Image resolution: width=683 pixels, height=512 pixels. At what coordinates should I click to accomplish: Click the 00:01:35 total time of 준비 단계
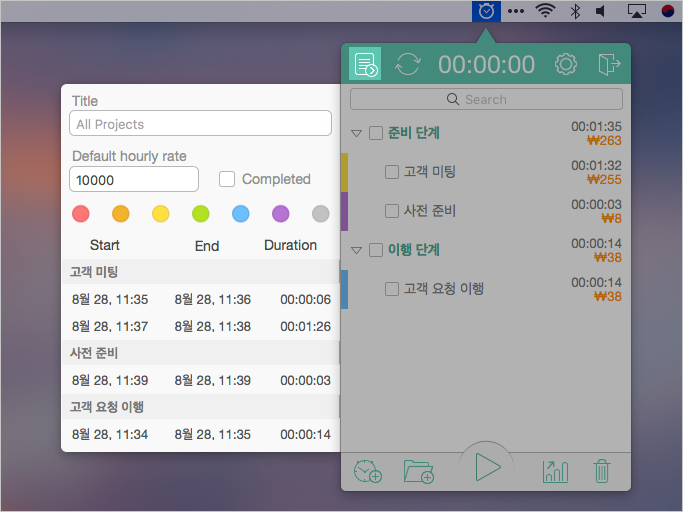[x=596, y=126]
